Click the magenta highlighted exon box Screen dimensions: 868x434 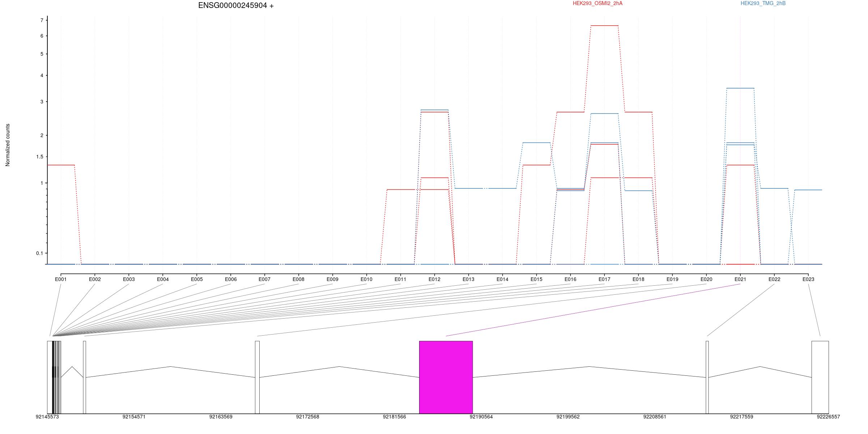[446, 377]
